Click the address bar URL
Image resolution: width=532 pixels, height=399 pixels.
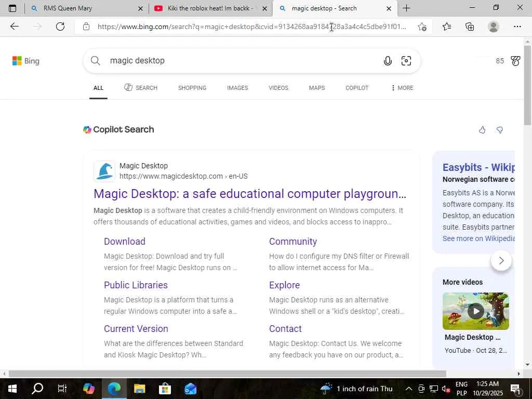coord(252,26)
